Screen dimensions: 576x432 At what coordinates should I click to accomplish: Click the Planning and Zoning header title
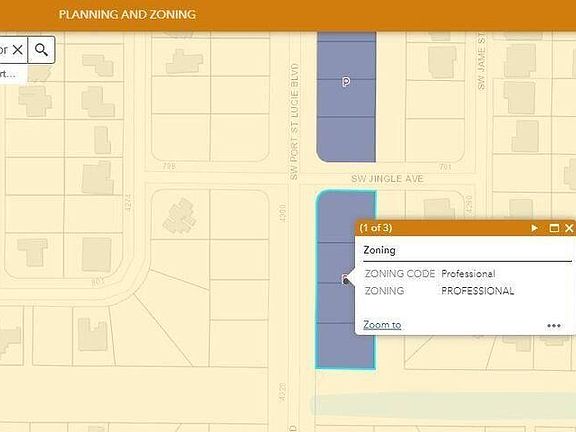(127, 14)
